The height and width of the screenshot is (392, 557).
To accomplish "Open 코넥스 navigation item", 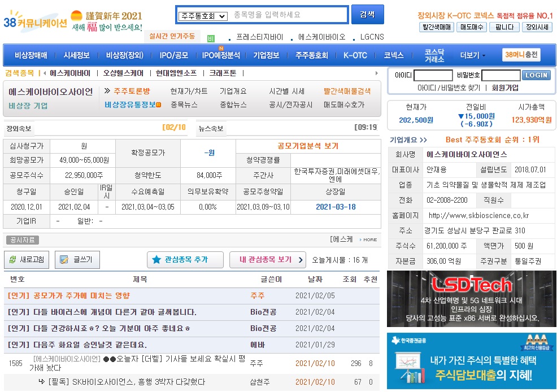I will coord(394,55).
